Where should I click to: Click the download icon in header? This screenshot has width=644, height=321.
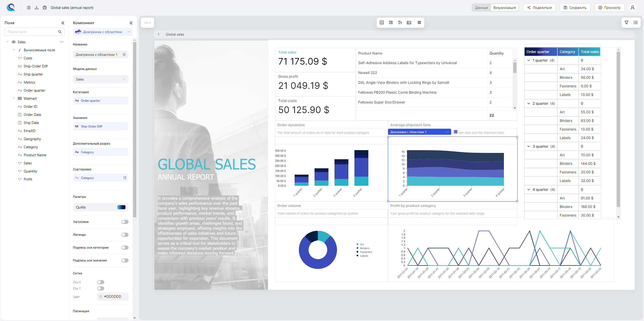(x=37, y=8)
